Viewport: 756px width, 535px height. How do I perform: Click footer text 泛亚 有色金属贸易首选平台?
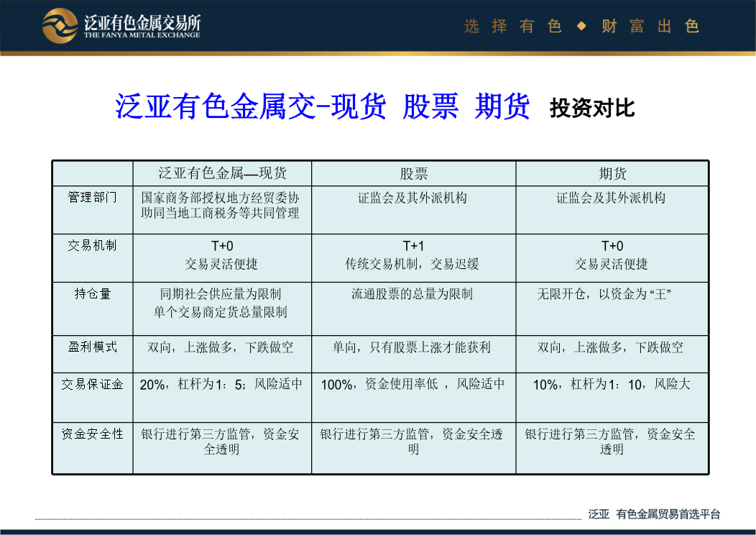[654, 514]
